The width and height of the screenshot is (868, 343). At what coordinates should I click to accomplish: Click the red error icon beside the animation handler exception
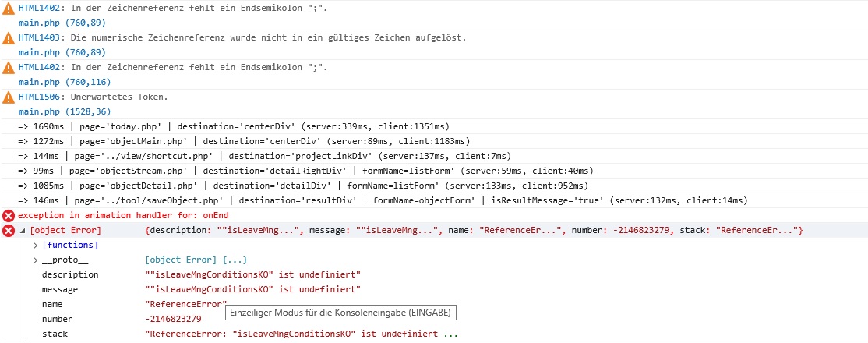[x=9, y=215]
